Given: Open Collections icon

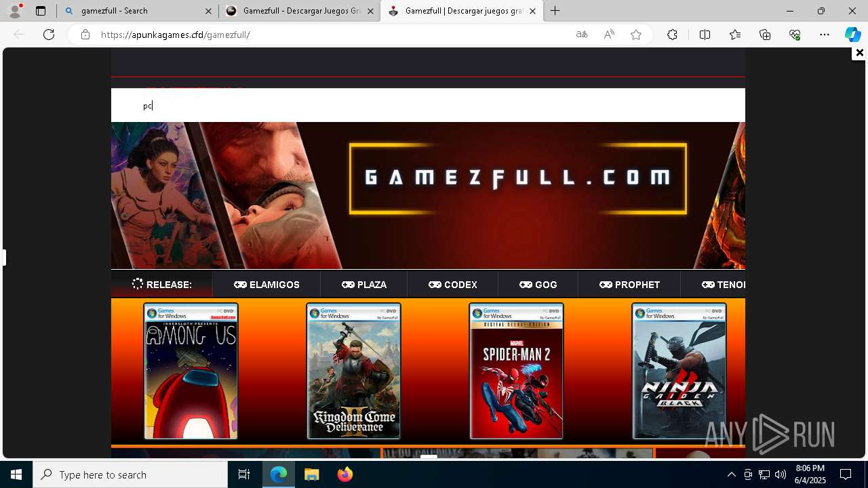Looking at the screenshot, I should [765, 35].
